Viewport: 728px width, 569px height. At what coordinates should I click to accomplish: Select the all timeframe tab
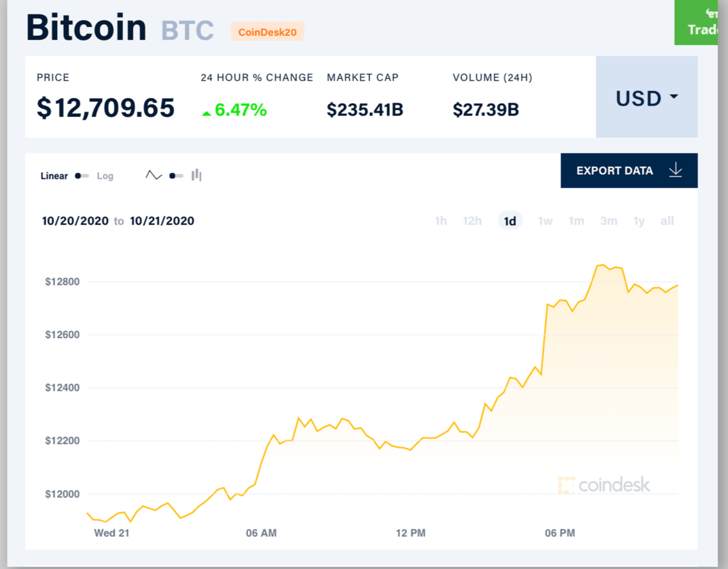click(667, 221)
